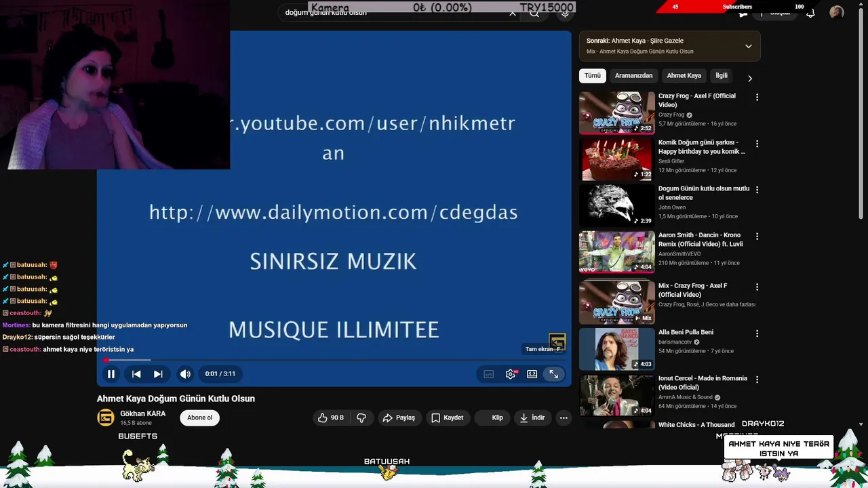The height and width of the screenshot is (488, 868).
Task: Select the Tümü filter chip
Action: point(593,75)
